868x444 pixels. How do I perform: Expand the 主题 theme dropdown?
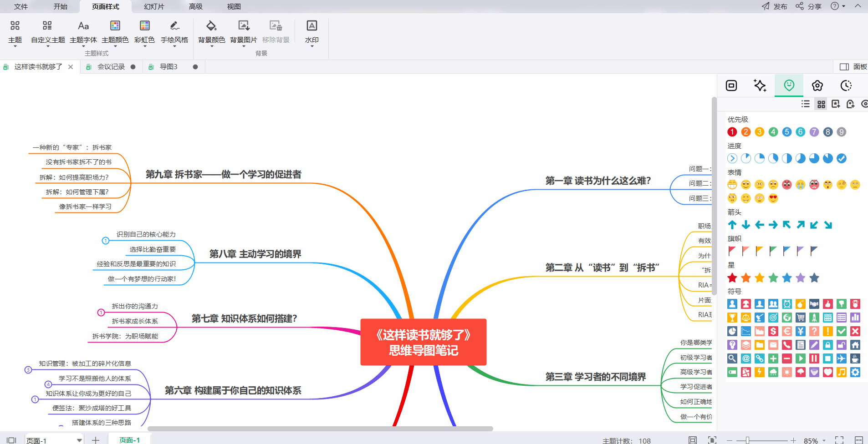(15, 46)
